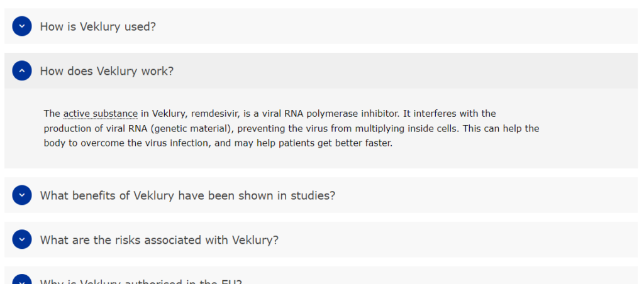Open the "How is Veklury used?" heading text
Screen dimensions: 644x284
click(97, 26)
